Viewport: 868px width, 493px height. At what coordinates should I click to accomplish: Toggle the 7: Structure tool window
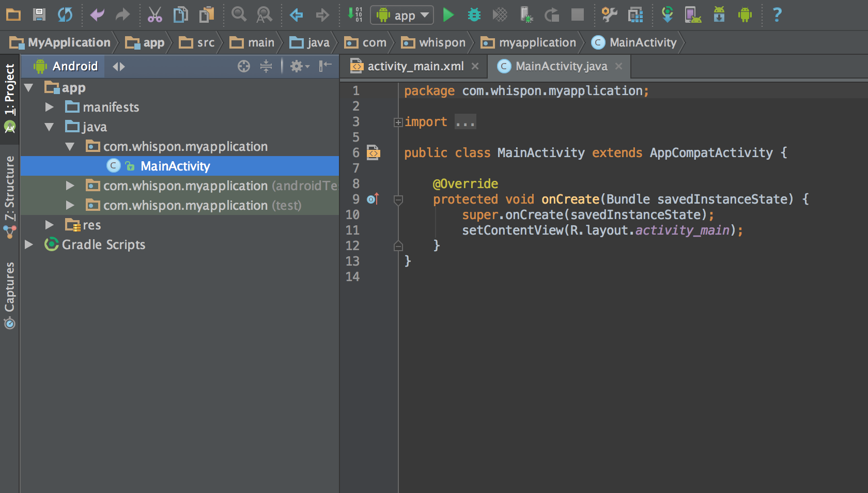[9, 197]
